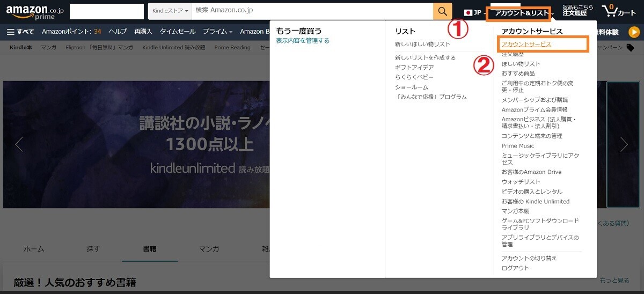Open メンバーシップおよび購読 link
This screenshot has height=294, width=644.
(535, 100)
